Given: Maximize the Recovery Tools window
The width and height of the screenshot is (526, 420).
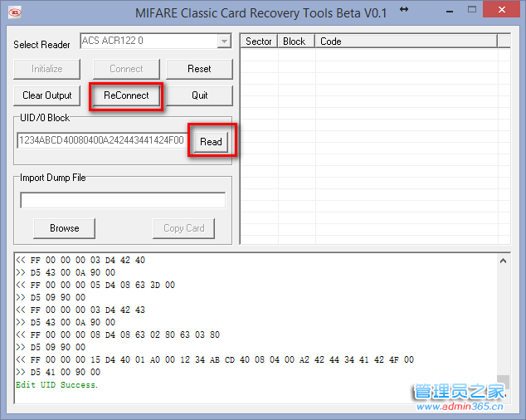Looking at the screenshot, I should point(472,10).
